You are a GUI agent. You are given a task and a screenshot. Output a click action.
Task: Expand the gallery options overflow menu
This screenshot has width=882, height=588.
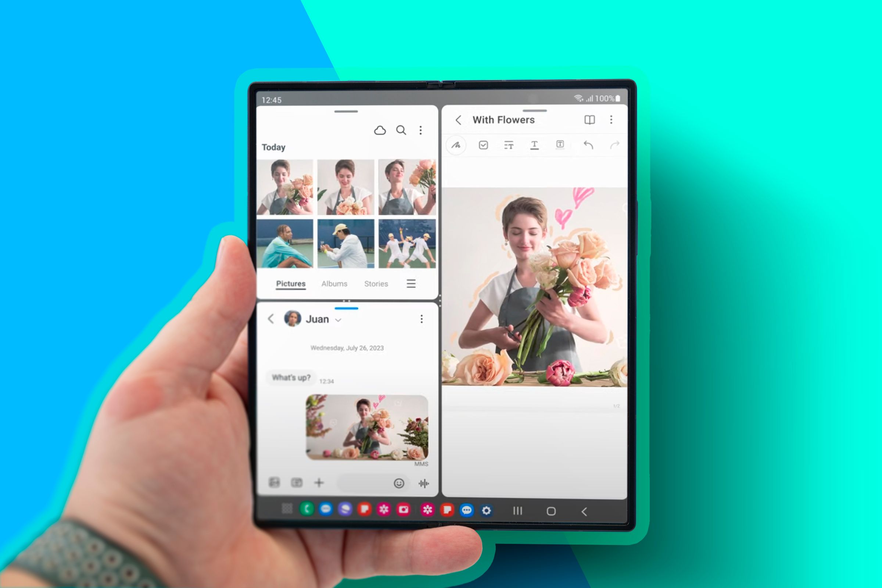421,129
